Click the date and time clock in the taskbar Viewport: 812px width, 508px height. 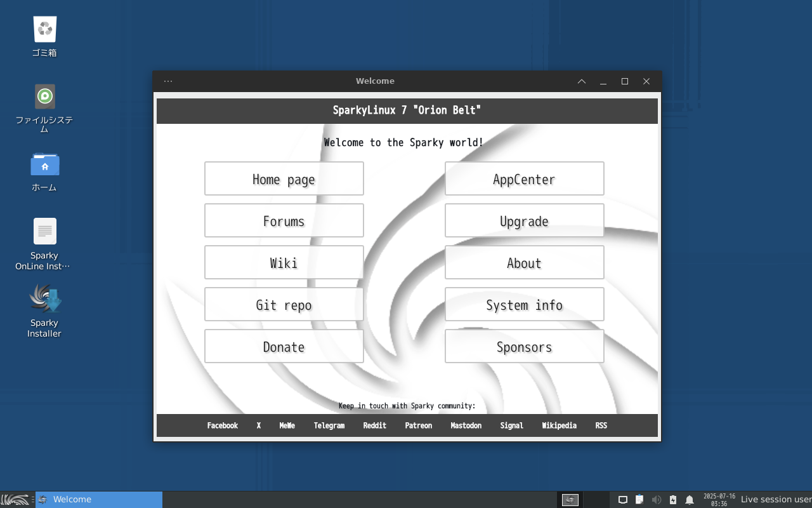[x=719, y=500]
